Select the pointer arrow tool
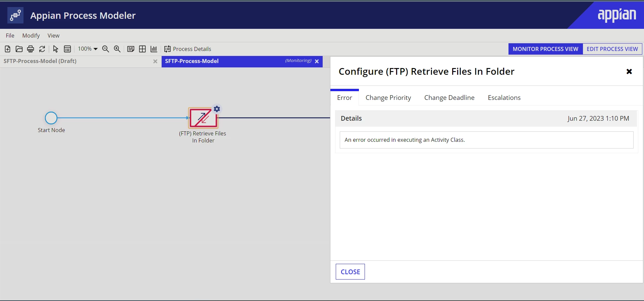Viewport: 644px width, 301px height. 56,49
